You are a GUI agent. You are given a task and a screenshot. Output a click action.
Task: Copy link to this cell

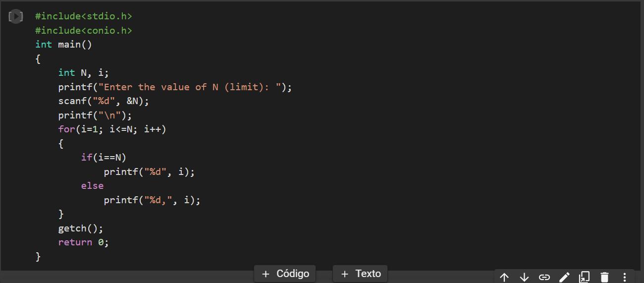(x=544, y=277)
